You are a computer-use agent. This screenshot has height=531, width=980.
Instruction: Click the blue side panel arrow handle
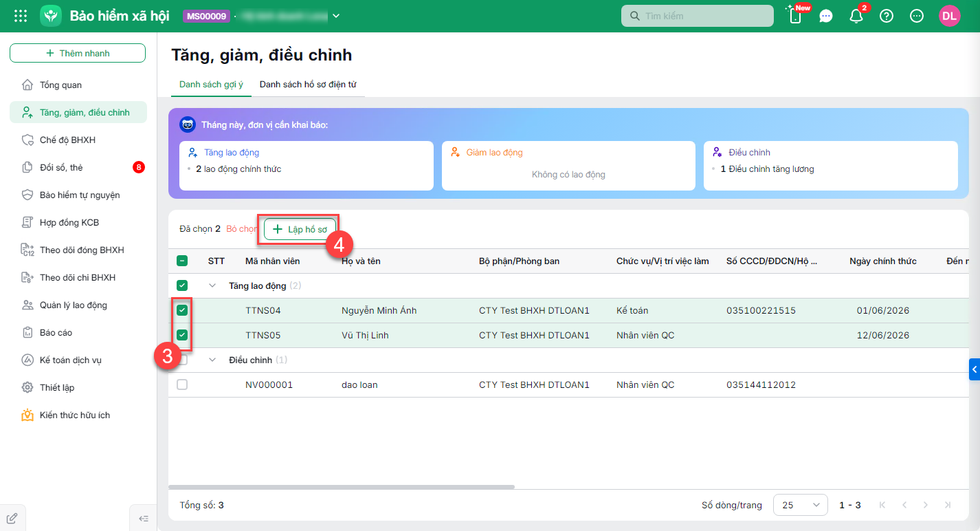click(x=975, y=369)
